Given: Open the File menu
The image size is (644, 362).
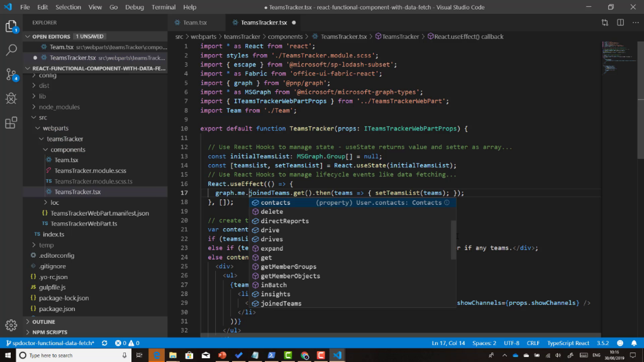Looking at the screenshot, I should (25, 7).
